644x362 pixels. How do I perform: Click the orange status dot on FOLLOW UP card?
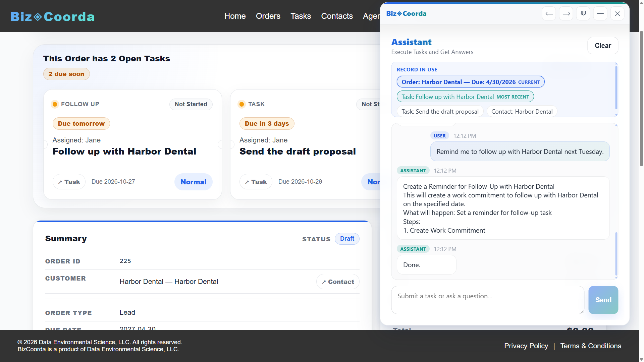point(55,104)
